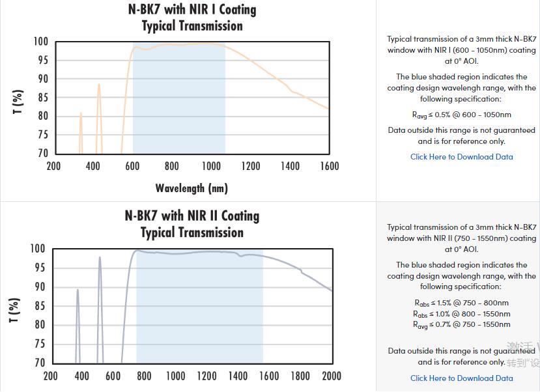Click the NIR I download data link
The image size is (540, 392).
[461, 157]
